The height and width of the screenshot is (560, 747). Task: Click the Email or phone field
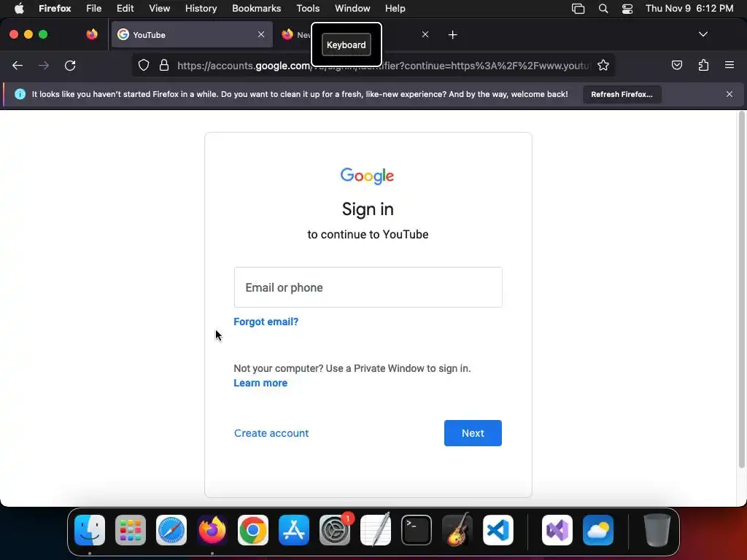point(368,287)
